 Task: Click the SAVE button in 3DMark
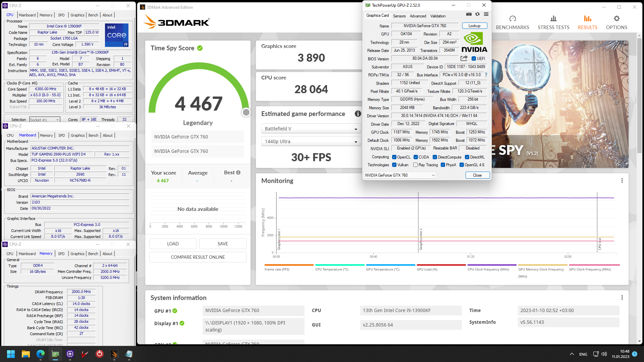point(223,244)
